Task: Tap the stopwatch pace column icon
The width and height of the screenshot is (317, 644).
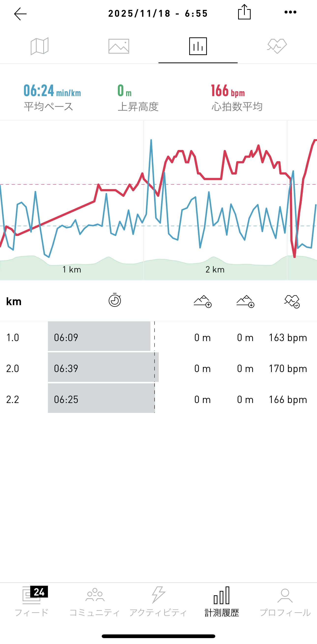Action: click(x=115, y=300)
